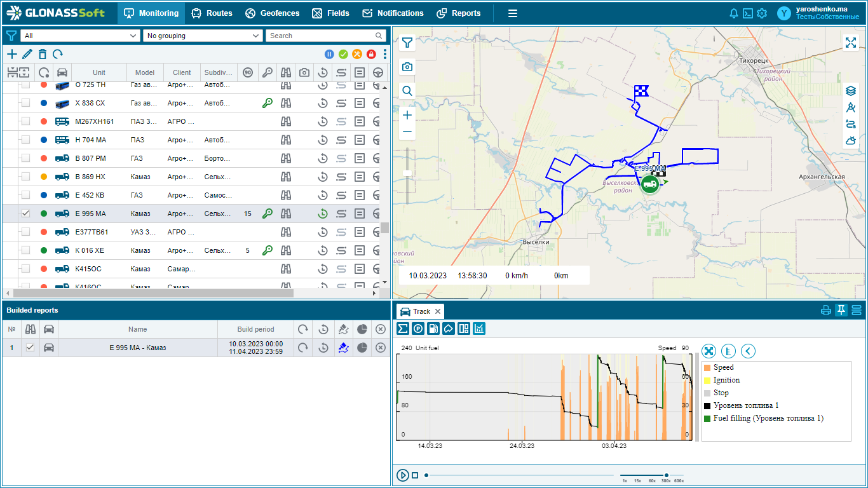Screen dimensions: 868x488
Task: Play the track playback
Action: (x=402, y=475)
